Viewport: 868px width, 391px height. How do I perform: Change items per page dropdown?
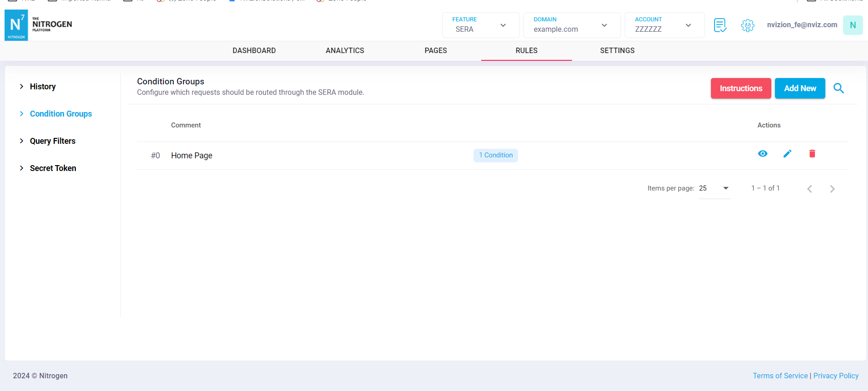point(715,188)
